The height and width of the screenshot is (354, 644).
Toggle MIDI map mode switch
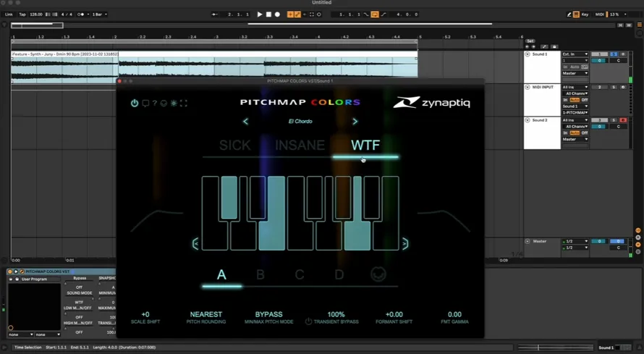point(600,14)
